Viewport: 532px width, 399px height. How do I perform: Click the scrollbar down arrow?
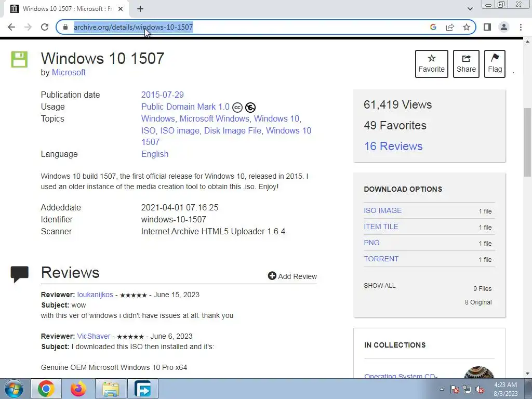click(x=528, y=374)
